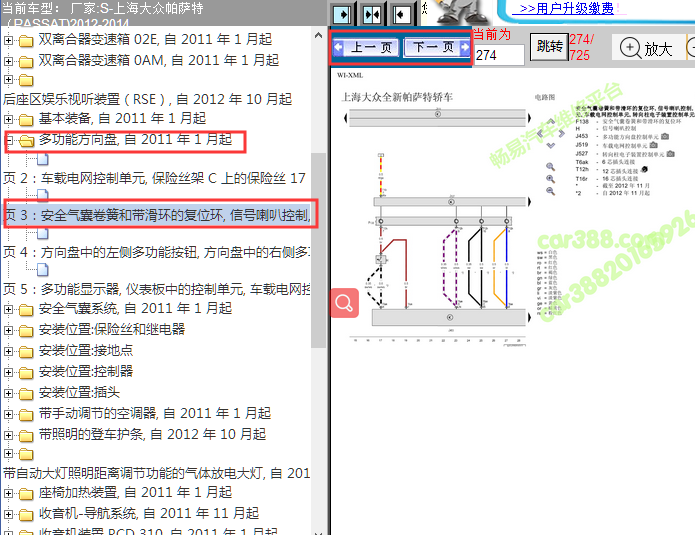Expand 安全气囊系统 folder
Image resolution: width=695 pixels, height=535 pixels.
coord(8,309)
